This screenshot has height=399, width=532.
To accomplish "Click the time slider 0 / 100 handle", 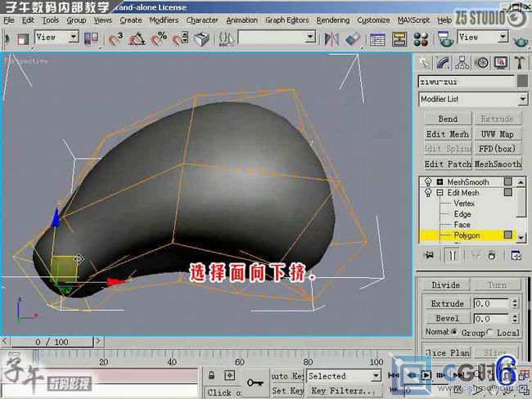I will [x=52, y=342].
